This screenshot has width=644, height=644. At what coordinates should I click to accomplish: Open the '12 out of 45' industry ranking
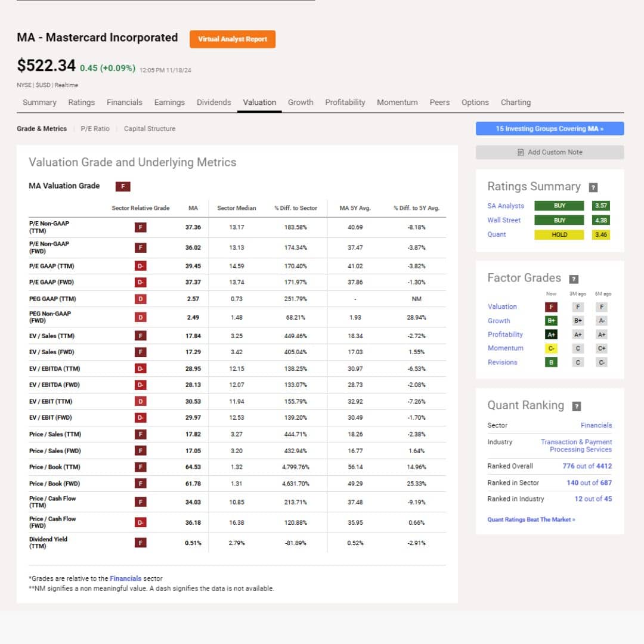pyautogui.click(x=593, y=499)
